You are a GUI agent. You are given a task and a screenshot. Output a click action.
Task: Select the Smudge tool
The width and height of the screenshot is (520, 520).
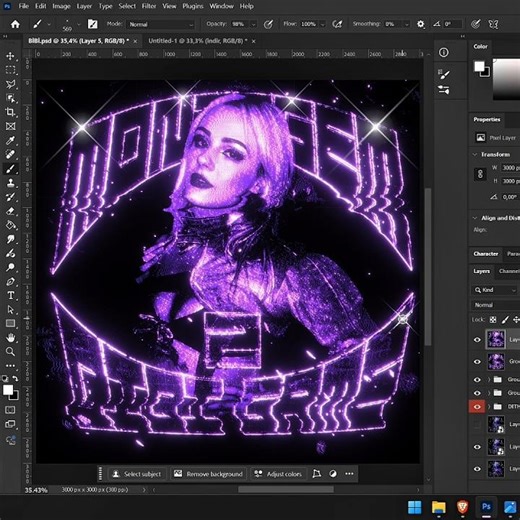[x=10, y=239]
